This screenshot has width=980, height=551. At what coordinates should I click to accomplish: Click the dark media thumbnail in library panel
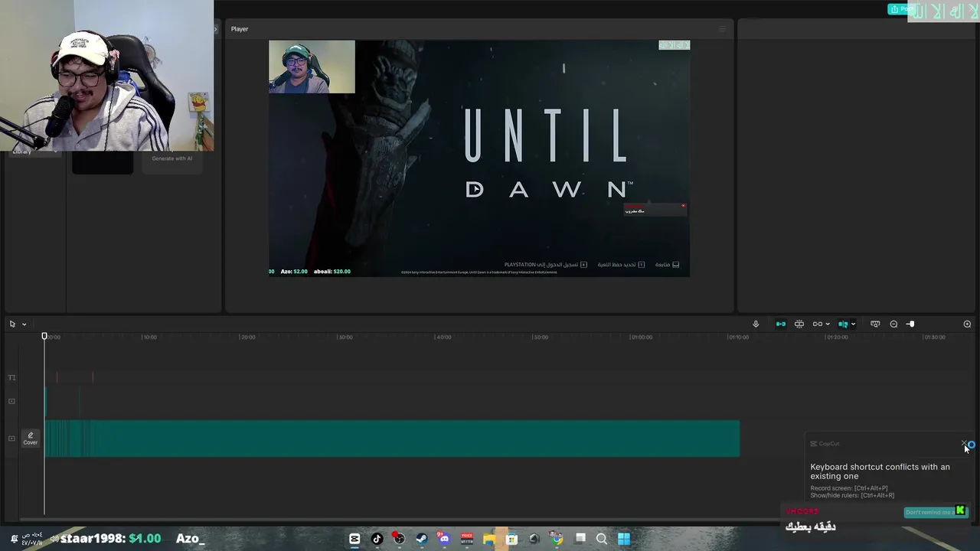103,162
